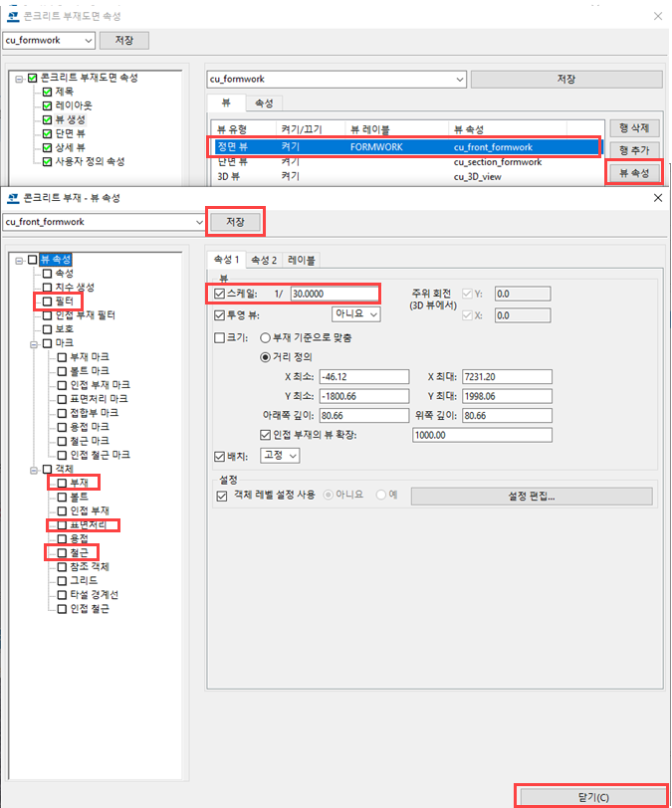Collapse the 마크 tree node
Screen dimensions: 672x808
point(34,344)
